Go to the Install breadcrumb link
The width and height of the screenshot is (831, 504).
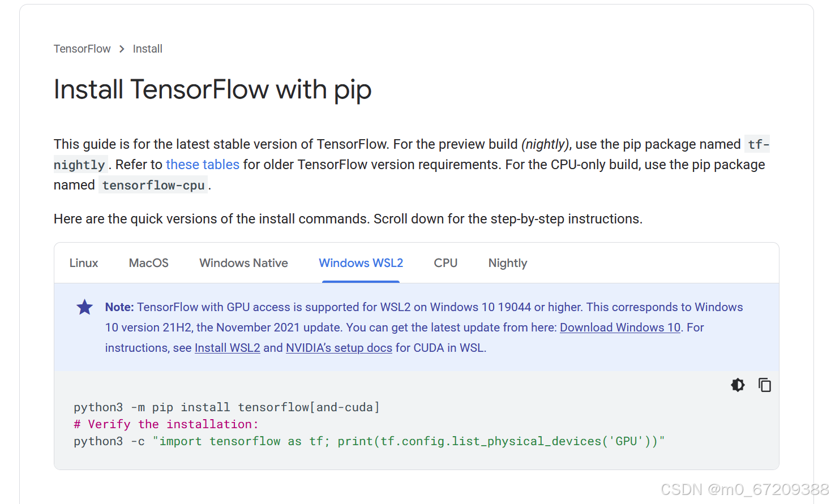[148, 49]
